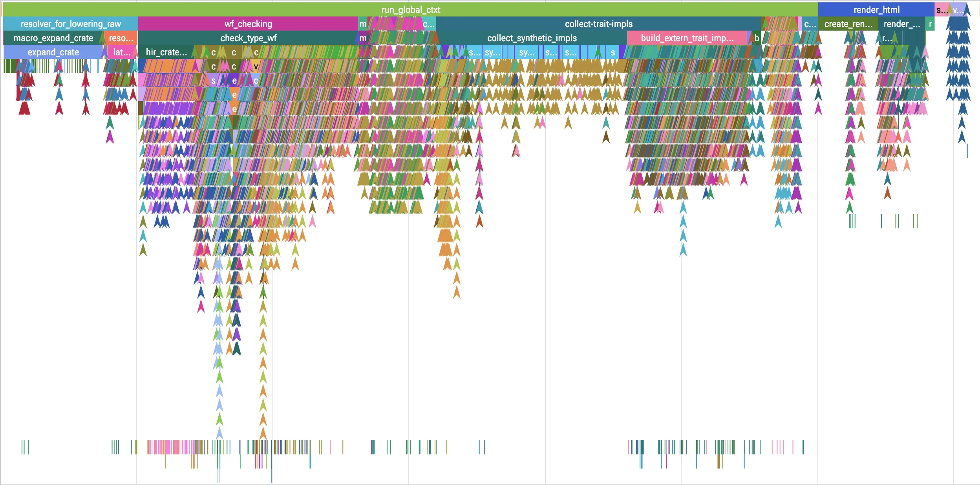Select the render_... block beside create_ren...
The height and width of the screenshot is (485, 980).
coord(901,24)
